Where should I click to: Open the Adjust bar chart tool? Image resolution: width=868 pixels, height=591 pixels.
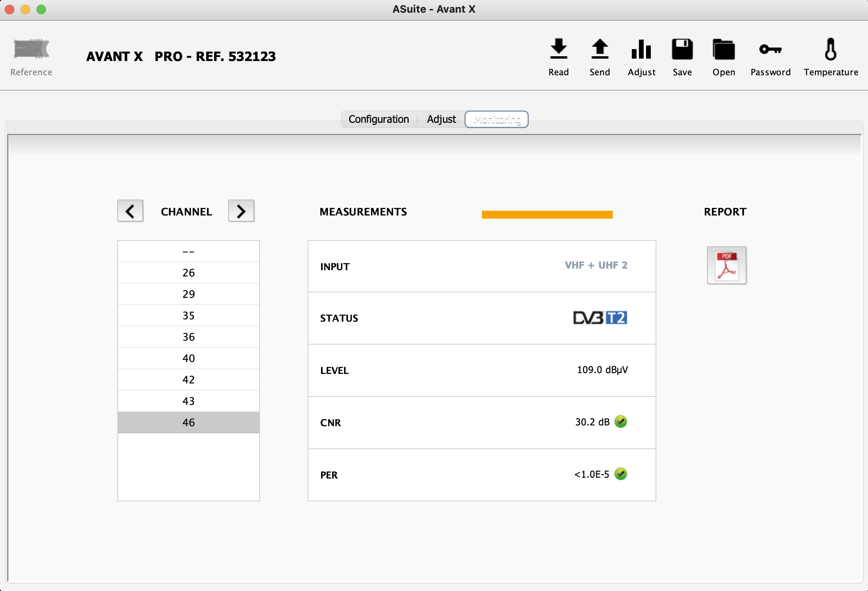(641, 50)
